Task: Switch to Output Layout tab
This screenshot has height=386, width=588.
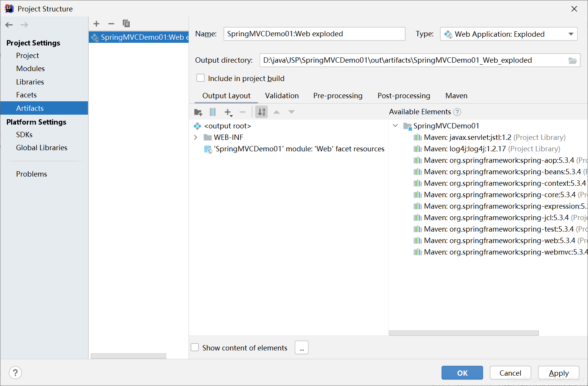Action: 226,96
